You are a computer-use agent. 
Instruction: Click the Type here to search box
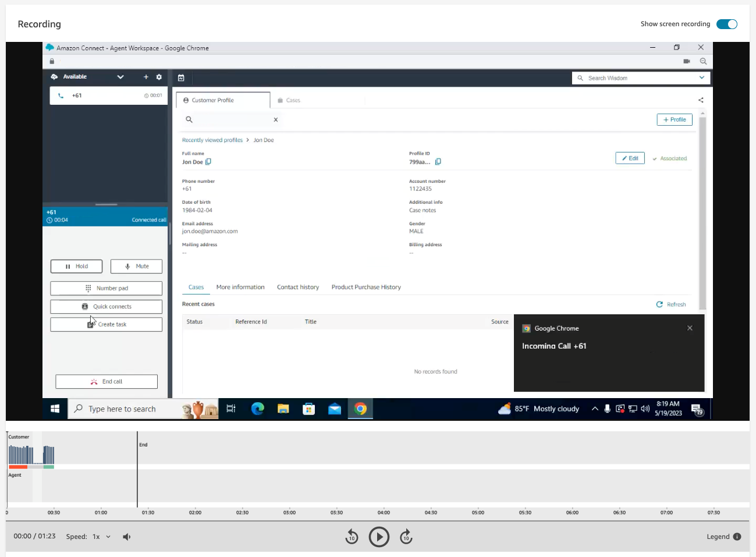coord(143,409)
